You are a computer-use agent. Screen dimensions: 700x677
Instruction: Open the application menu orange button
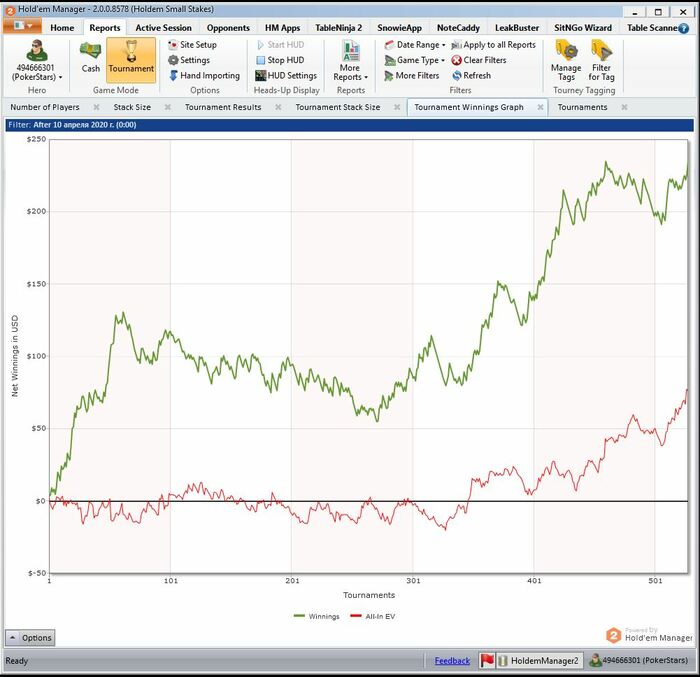pos(22,25)
